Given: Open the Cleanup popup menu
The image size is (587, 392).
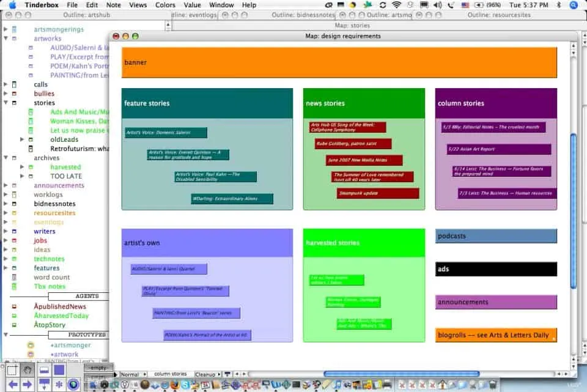Looking at the screenshot, I should tap(207, 374).
